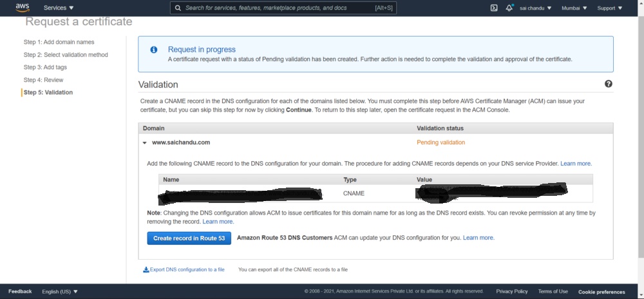Open the CloudShell terminal icon

coord(494,8)
